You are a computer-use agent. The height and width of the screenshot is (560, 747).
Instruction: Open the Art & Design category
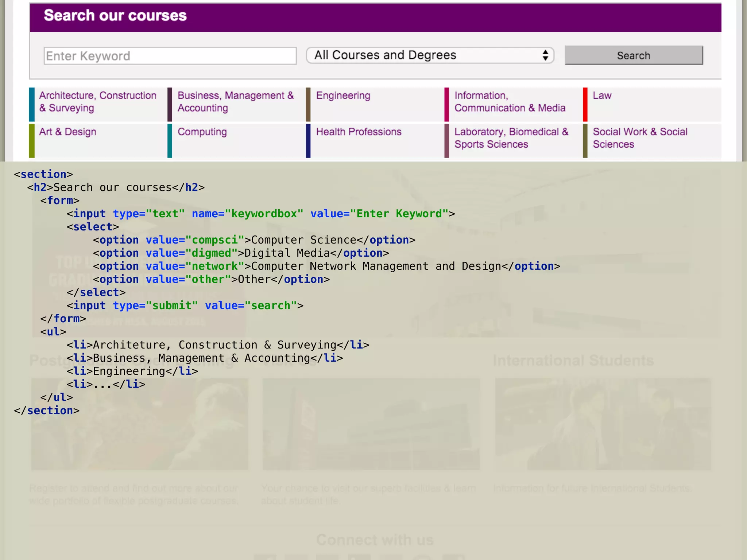67,132
